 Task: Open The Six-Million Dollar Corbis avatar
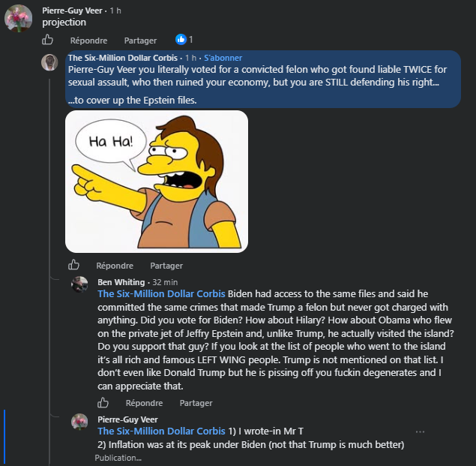49,62
